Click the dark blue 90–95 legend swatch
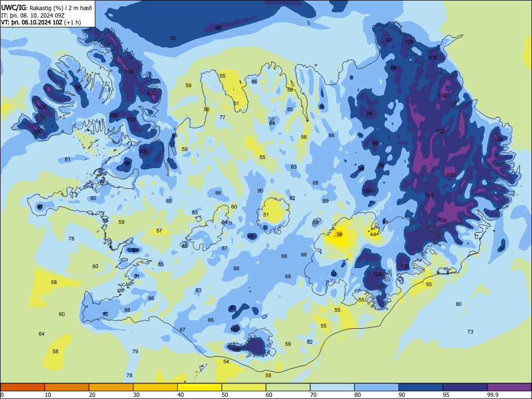Image resolution: width=532 pixels, height=399 pixels. tap(421, 387)
